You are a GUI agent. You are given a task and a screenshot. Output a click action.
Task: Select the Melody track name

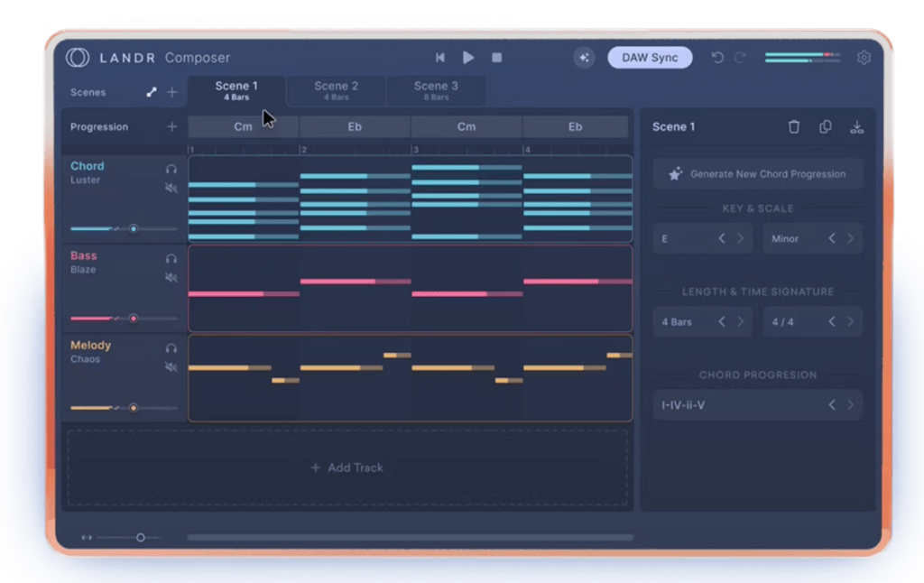[91, 346]
